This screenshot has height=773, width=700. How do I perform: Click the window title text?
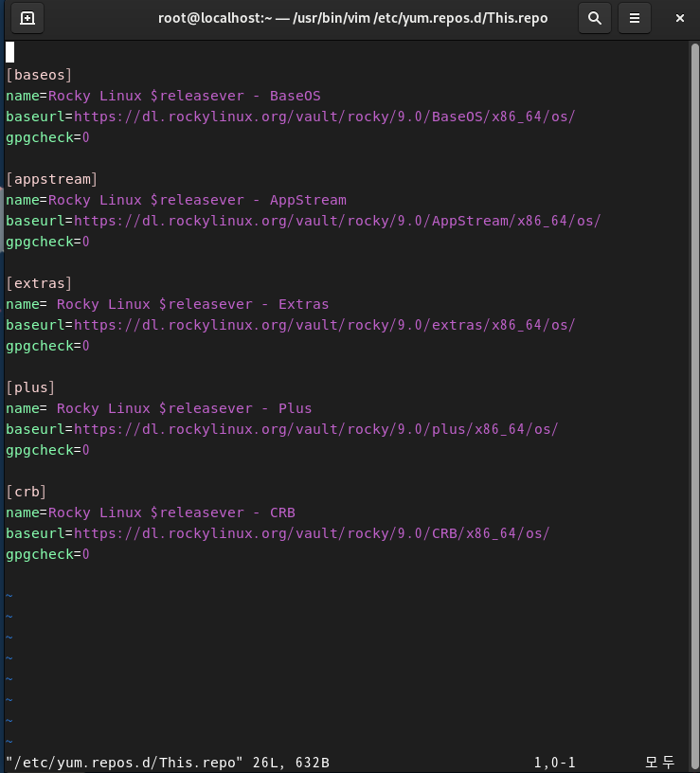tap(352, 18)
